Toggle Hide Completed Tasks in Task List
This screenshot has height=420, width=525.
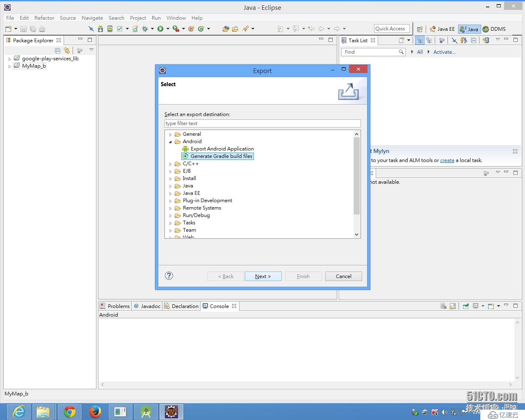point(454,40)
